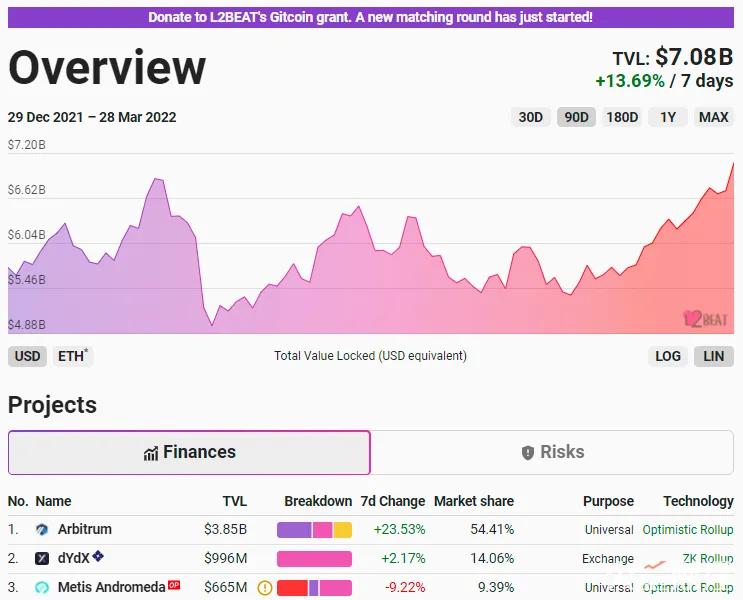Click the 7d Change column header
The height and width of the screenshot is (600, 743).
393,501
